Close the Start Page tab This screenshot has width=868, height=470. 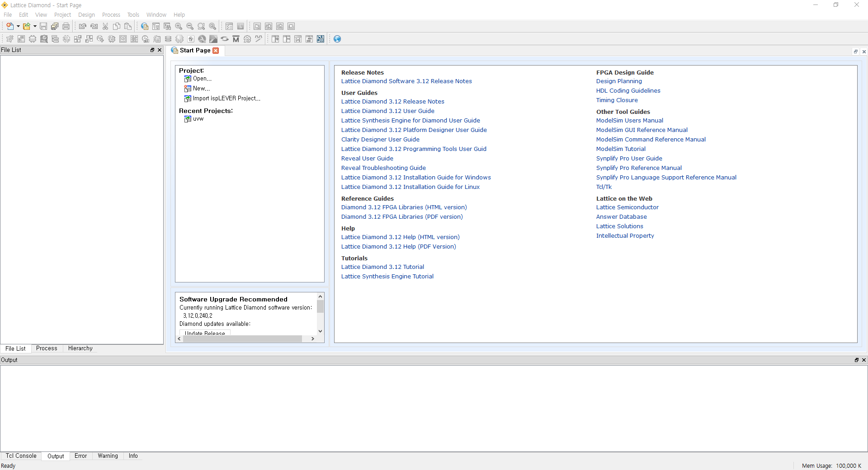216,51
